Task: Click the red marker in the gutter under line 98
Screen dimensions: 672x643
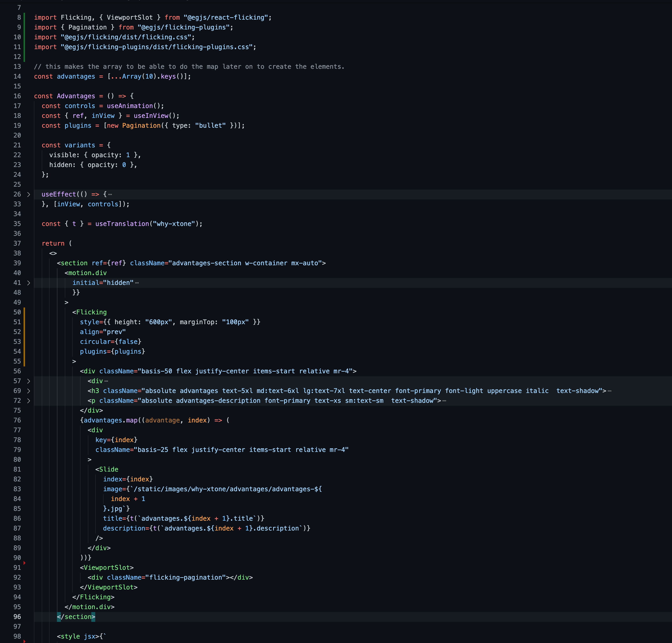Action: [x=25, y=641]
